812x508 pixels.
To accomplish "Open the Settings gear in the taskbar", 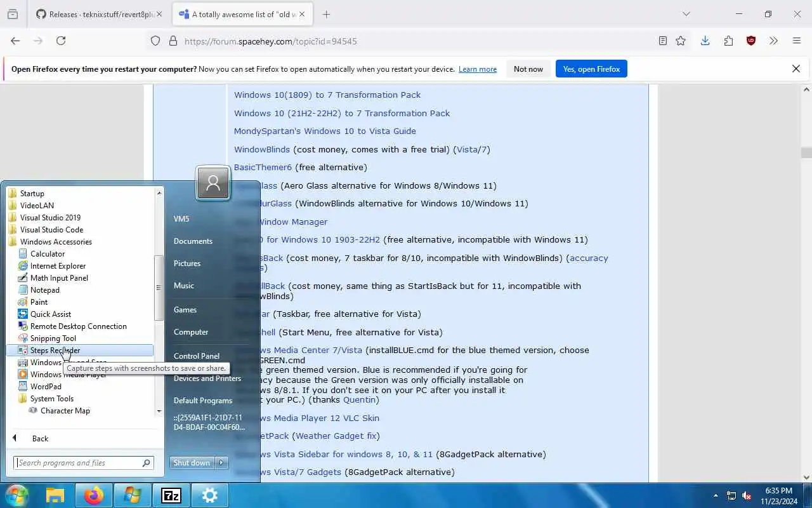I will click(210, 495).
